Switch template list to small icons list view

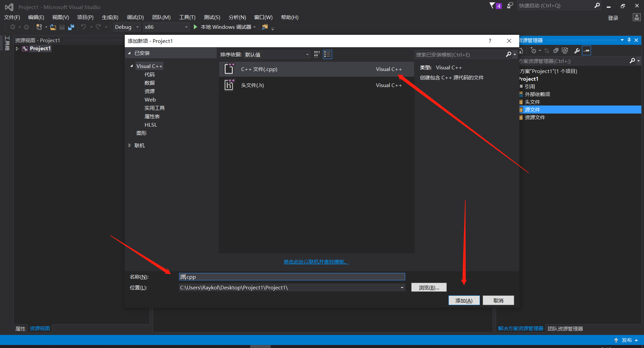point(327,54)
